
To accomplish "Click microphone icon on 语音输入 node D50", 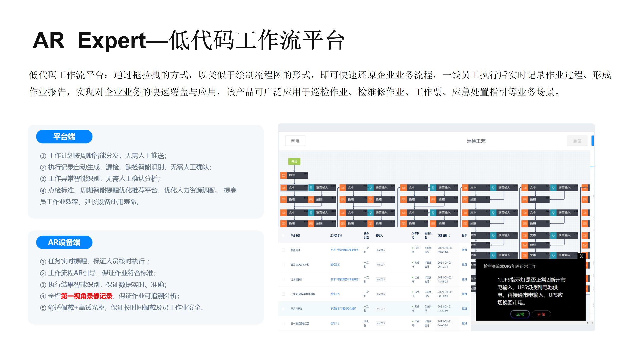I will (x=311, y=188).
